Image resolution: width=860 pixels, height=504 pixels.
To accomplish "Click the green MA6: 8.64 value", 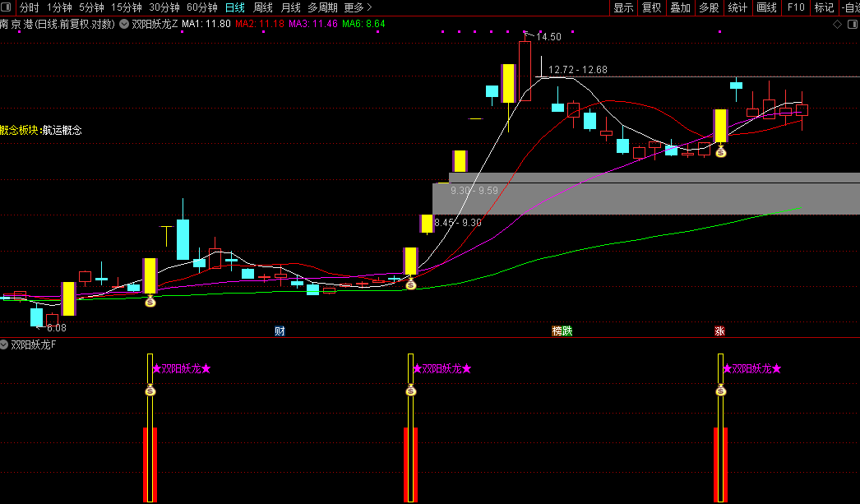I will click(363, 24).
